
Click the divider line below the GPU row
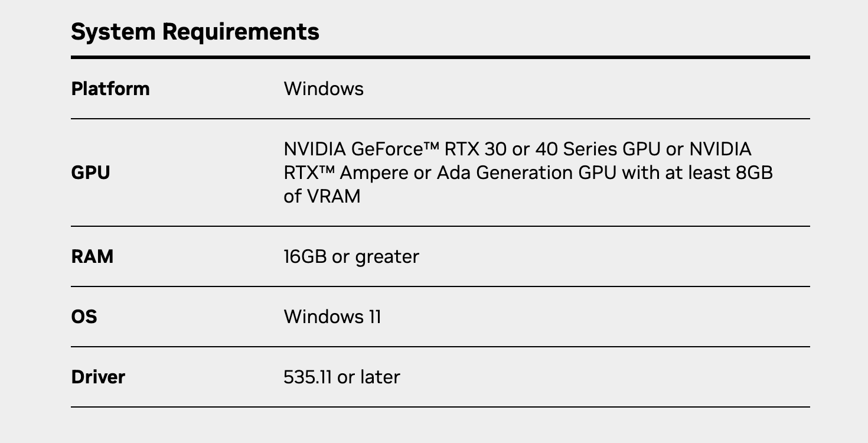[440, 226]
